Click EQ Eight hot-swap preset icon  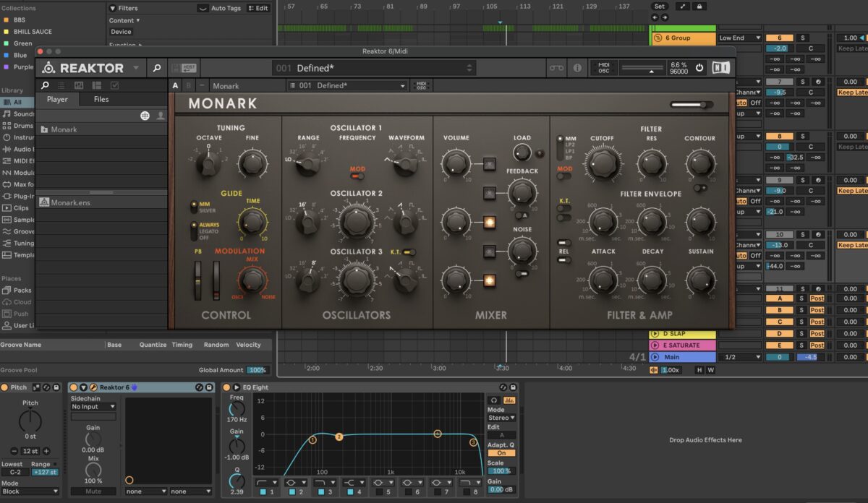click(x=504, y=387)
